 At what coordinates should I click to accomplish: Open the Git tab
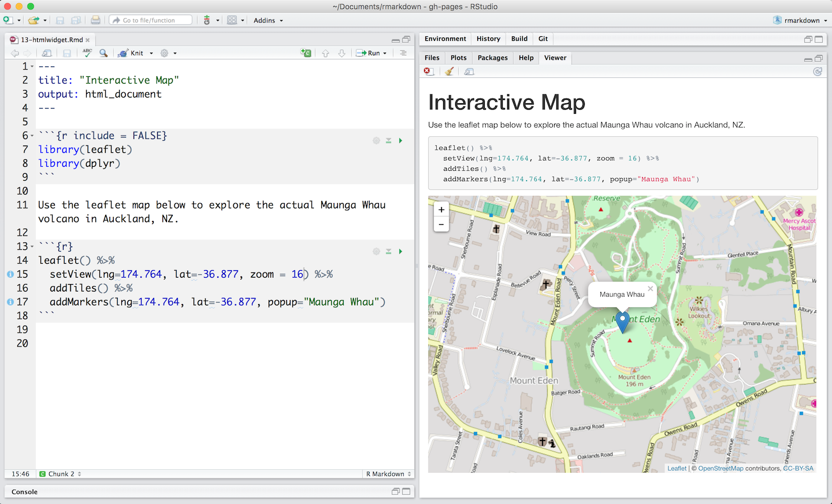coord(543,39)
